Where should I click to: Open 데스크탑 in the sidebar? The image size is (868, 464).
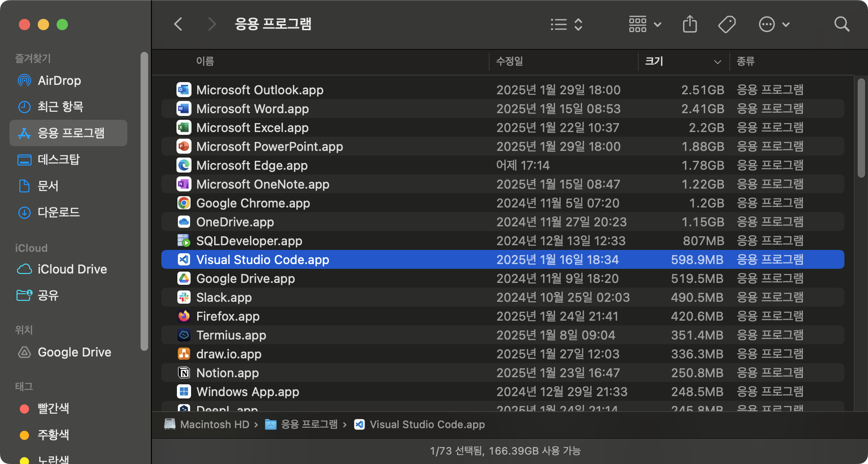[x=68, y=160]
